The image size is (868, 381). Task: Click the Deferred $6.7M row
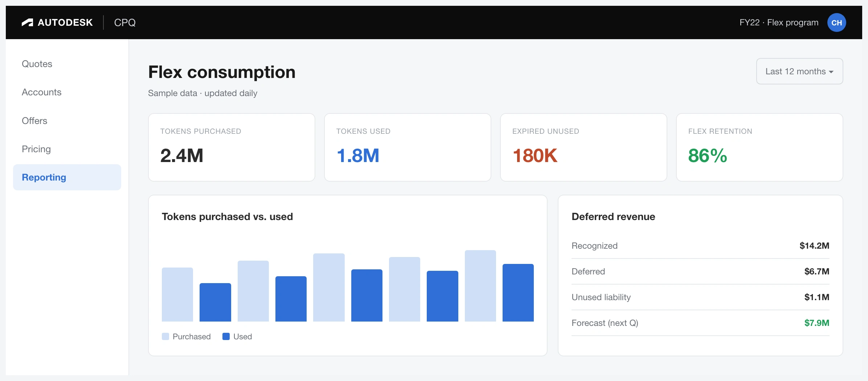coord(700,272)
